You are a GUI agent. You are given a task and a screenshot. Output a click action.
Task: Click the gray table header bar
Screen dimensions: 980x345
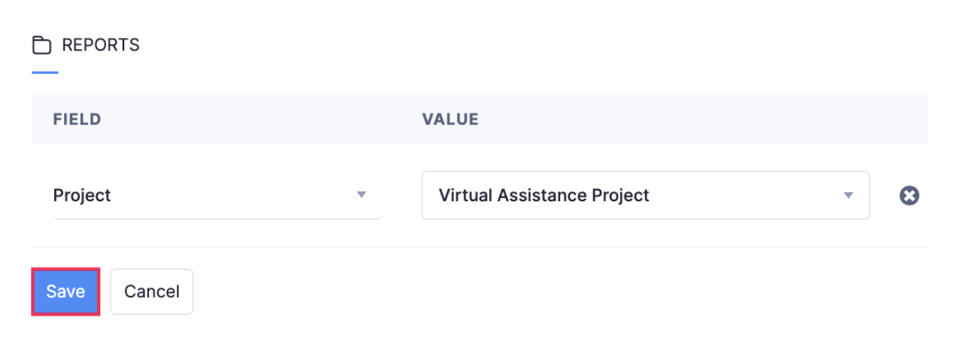[x=677, y=119]
